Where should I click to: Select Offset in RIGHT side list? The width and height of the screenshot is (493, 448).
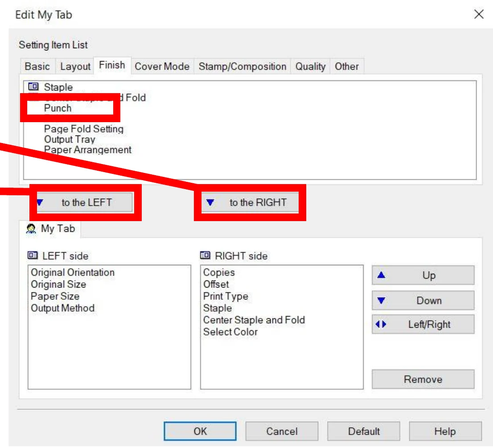[x=216, y=284]
